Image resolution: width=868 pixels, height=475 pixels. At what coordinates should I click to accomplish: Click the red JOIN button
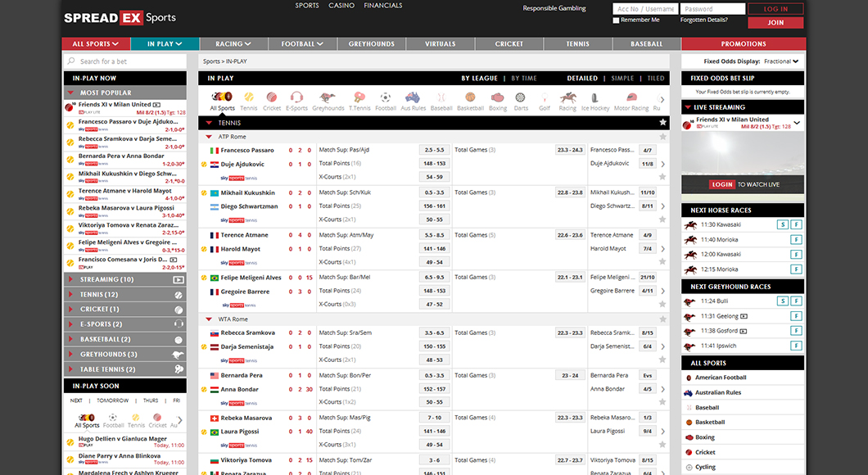coord(775,23)
